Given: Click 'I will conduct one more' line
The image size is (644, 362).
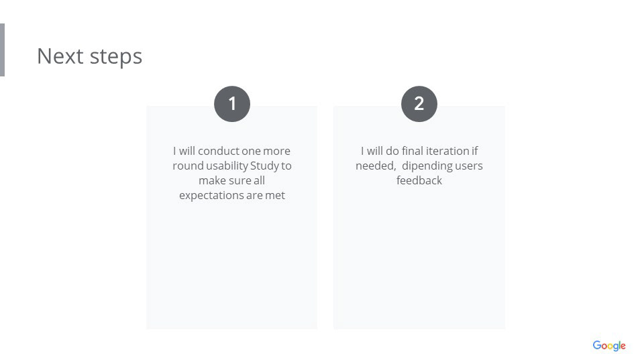Looking at the screenshot, I should 231,151.
